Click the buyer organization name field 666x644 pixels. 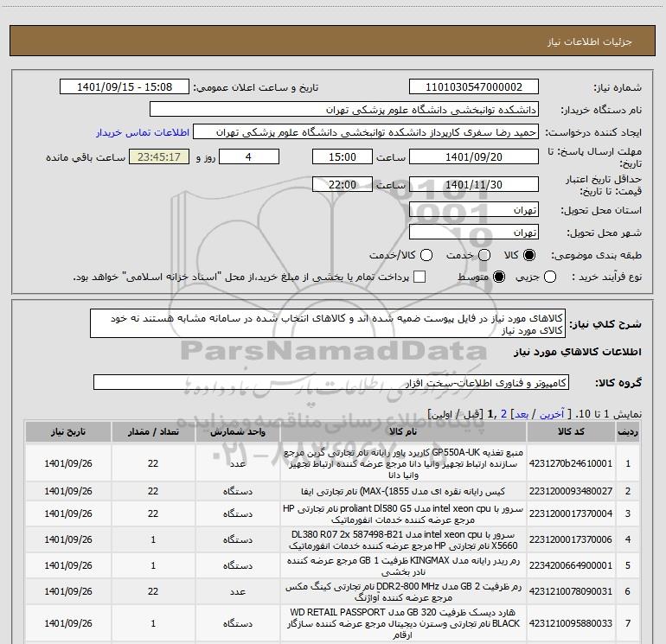pyautogui.click(x=344, y=109)
